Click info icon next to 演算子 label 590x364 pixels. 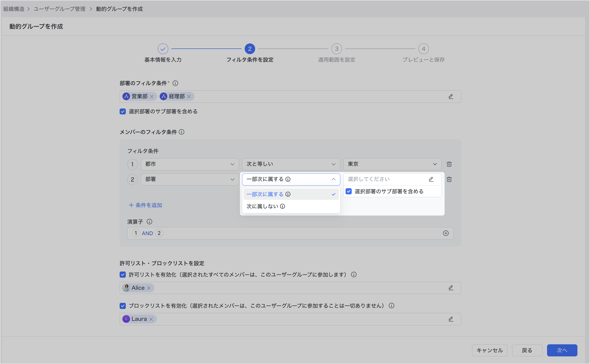149,222
